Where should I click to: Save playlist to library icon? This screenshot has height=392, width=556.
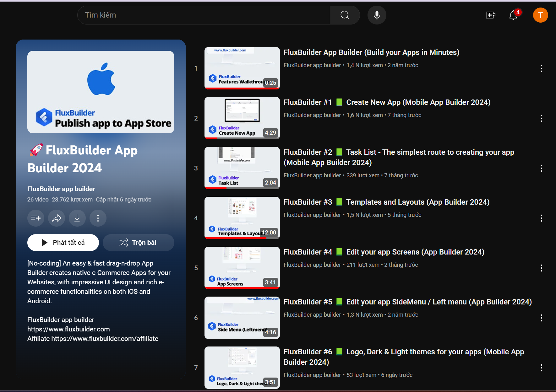[x=36, y=218]
